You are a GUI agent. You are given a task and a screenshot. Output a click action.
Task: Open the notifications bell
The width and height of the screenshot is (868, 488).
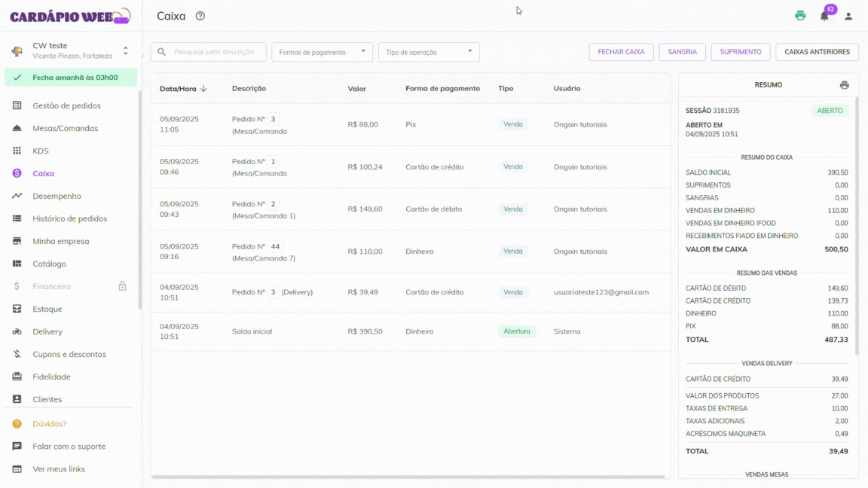pyautogui.click(x=824, y=16)
